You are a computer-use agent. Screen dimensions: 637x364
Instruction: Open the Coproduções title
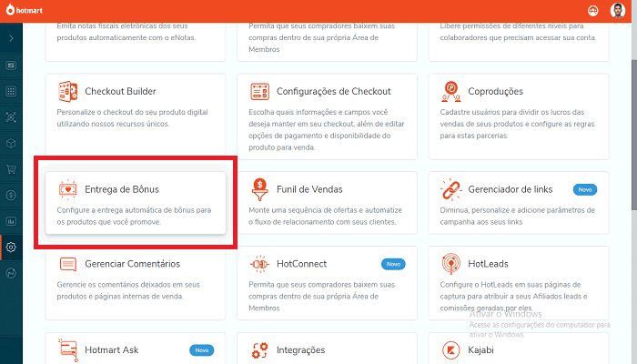point(496,91)
